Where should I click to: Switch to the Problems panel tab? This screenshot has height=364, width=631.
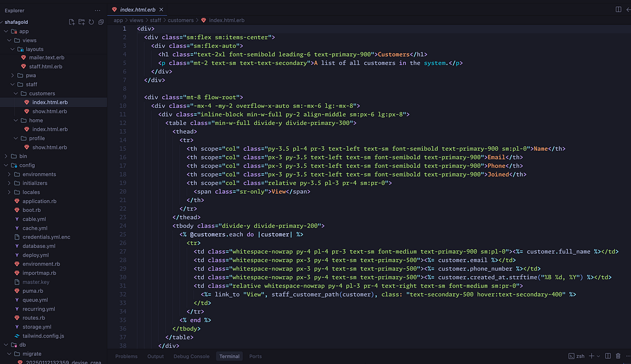click(126, 356)
